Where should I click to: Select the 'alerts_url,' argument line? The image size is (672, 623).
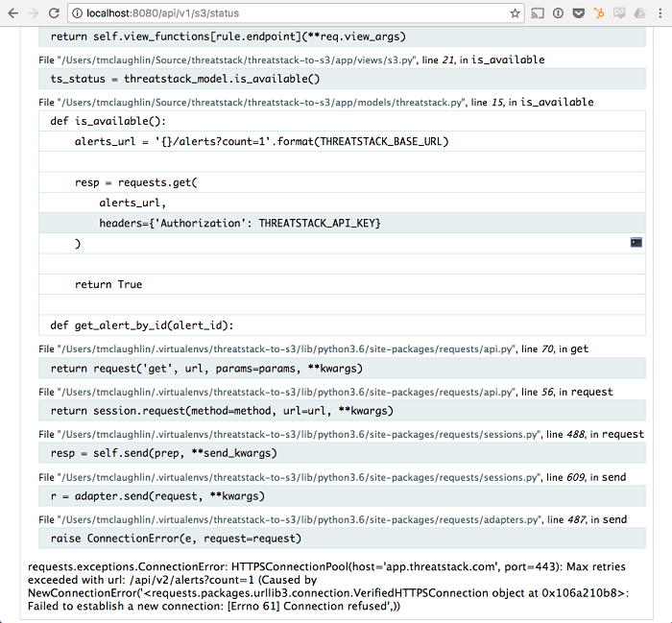pos(342,203)
